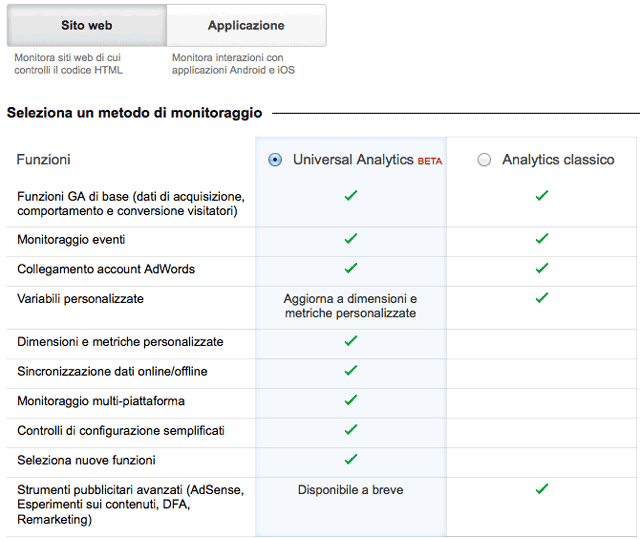
Task: Click the 'Collegamento account AdWords' row label
Action: [106, 269]
